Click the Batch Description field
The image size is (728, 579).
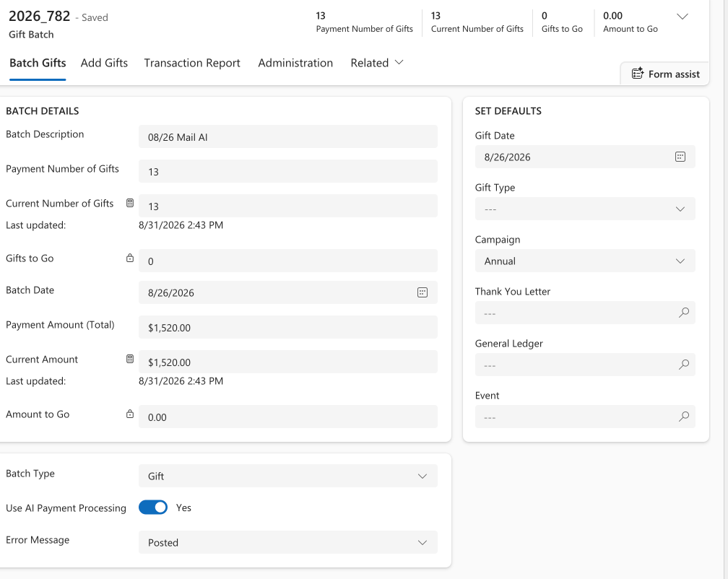pyautogui.click(x=288, y=137)
